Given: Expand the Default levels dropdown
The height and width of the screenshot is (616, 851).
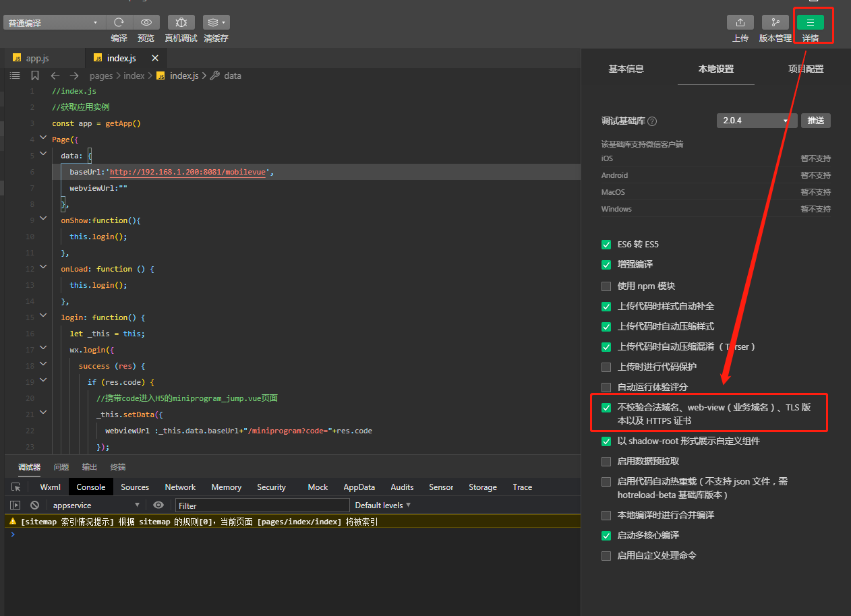Looking at the screenshot, I should 382,505.
